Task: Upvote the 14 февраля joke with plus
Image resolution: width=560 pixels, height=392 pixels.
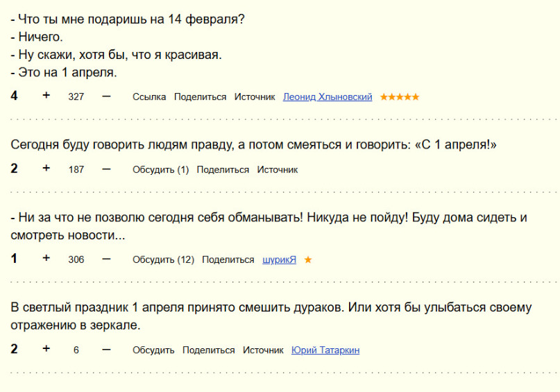Action: click(46, 96)
